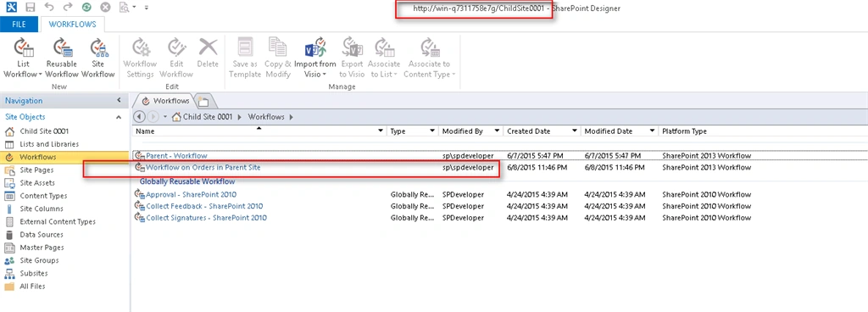Click the home icon in breadcrumb bar
This screenshot has width=868, height=312.
[176, 117]
